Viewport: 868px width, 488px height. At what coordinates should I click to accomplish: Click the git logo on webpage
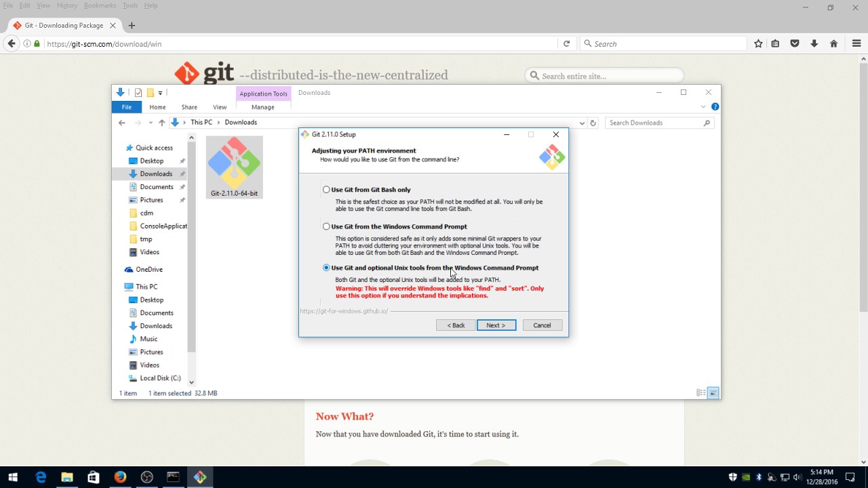[204, 73]
